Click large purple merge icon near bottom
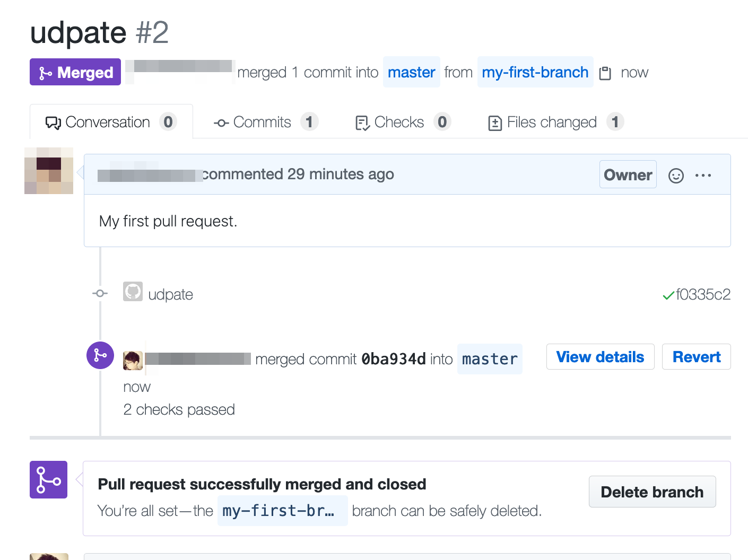Screen dimensions: 748x560 (x=48, y=479)
